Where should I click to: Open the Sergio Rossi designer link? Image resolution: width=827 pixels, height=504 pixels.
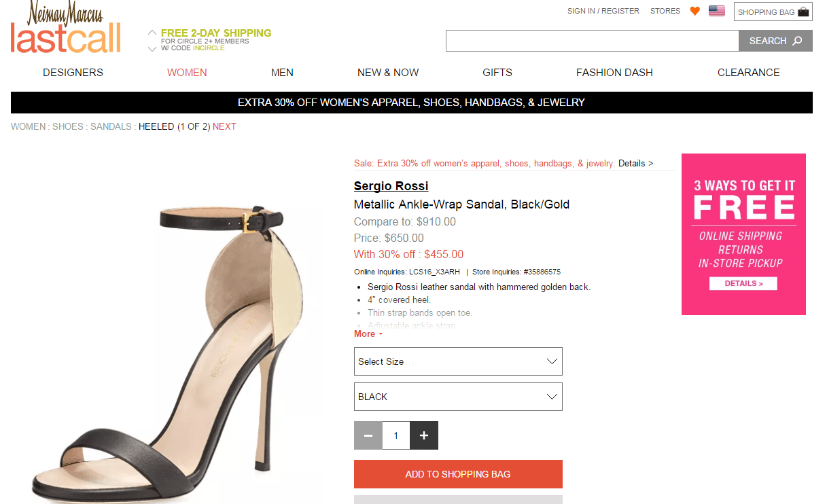click(x=391, y=186)
